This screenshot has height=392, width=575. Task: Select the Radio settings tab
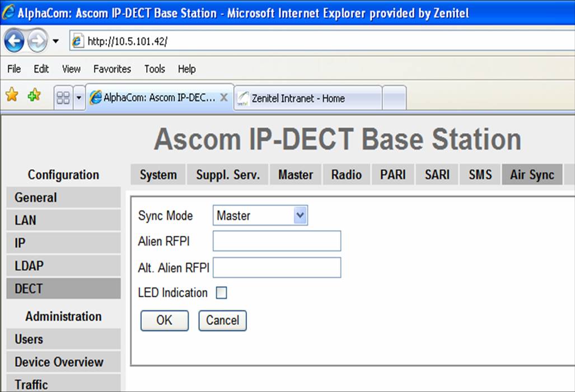tap(346, 174)
